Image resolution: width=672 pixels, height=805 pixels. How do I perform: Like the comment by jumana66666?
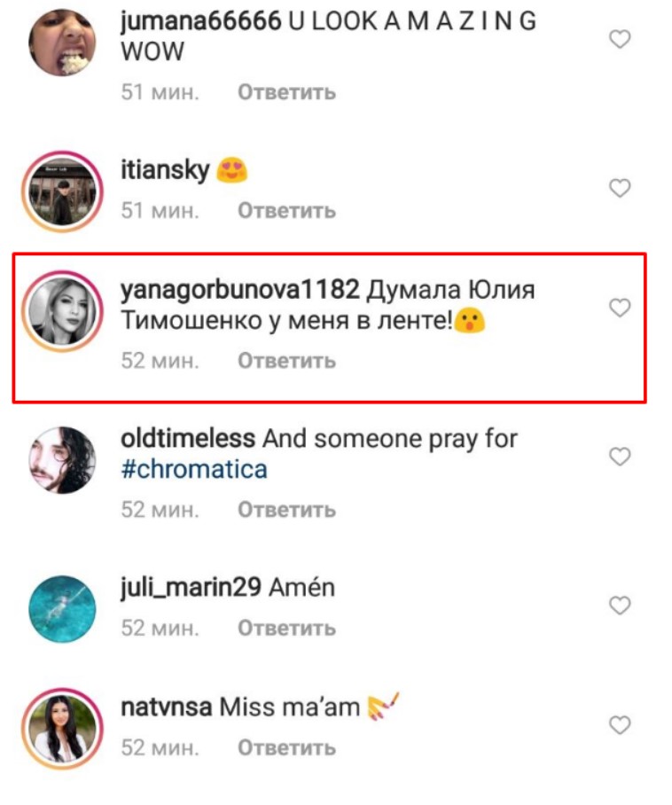click(x=620, y=39)
